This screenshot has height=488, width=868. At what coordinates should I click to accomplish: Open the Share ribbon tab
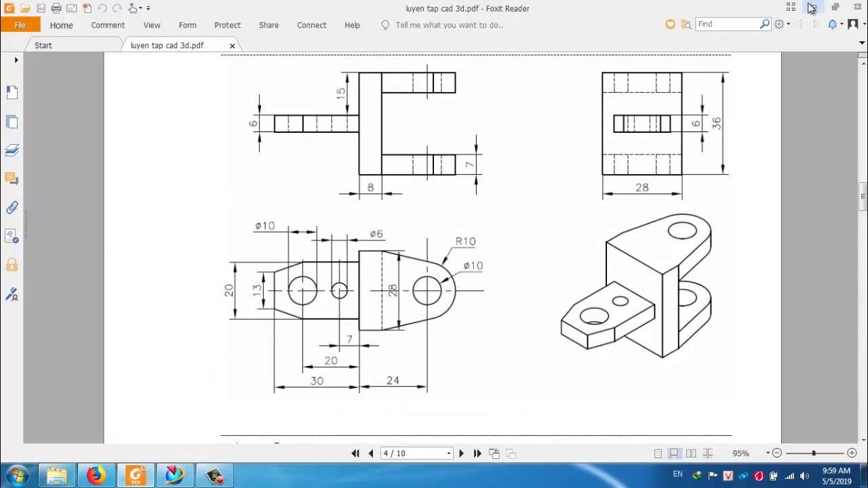(x=269, y=25)
